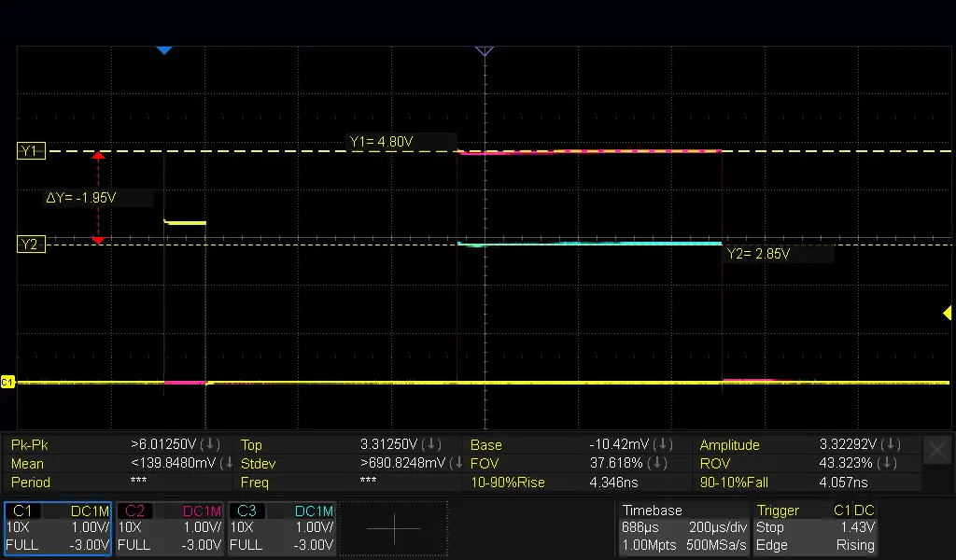Select the Y2 cursor label
The image size is (956, 560).
click(x=31, y=245)
